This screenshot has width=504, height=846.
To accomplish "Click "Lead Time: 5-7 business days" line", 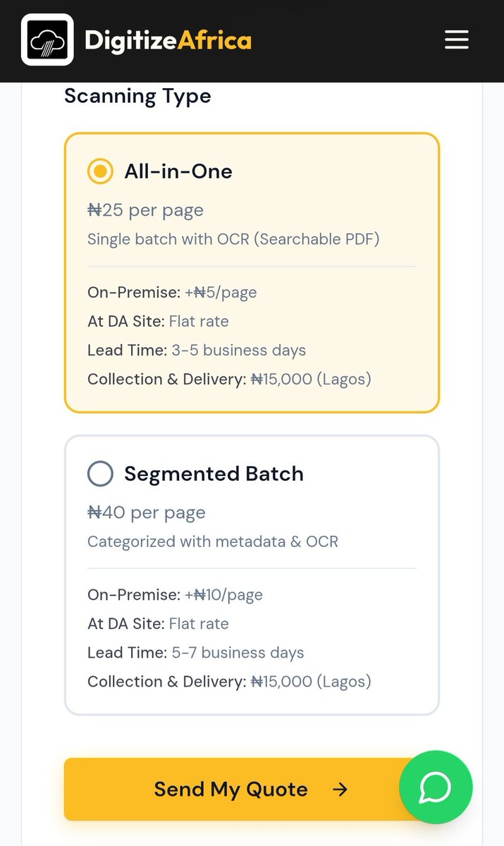I will tap(196, 652).
